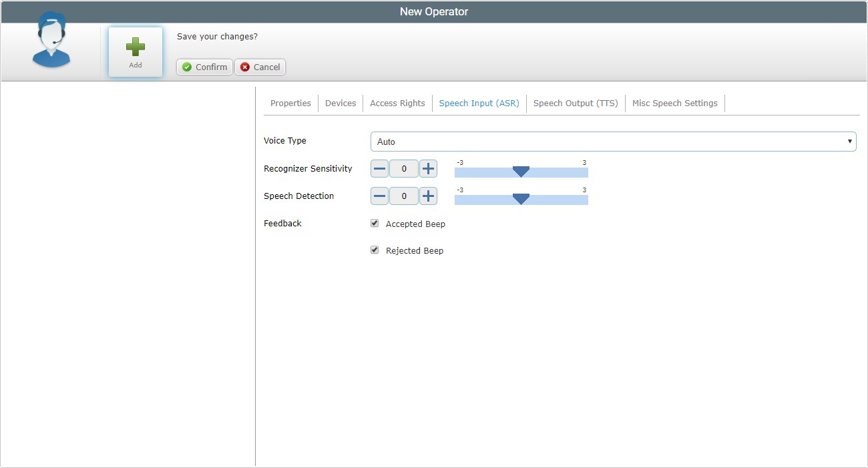
Task: Uncheck the Rejected Beep checkbox
Action: click(x=375, y=250)
